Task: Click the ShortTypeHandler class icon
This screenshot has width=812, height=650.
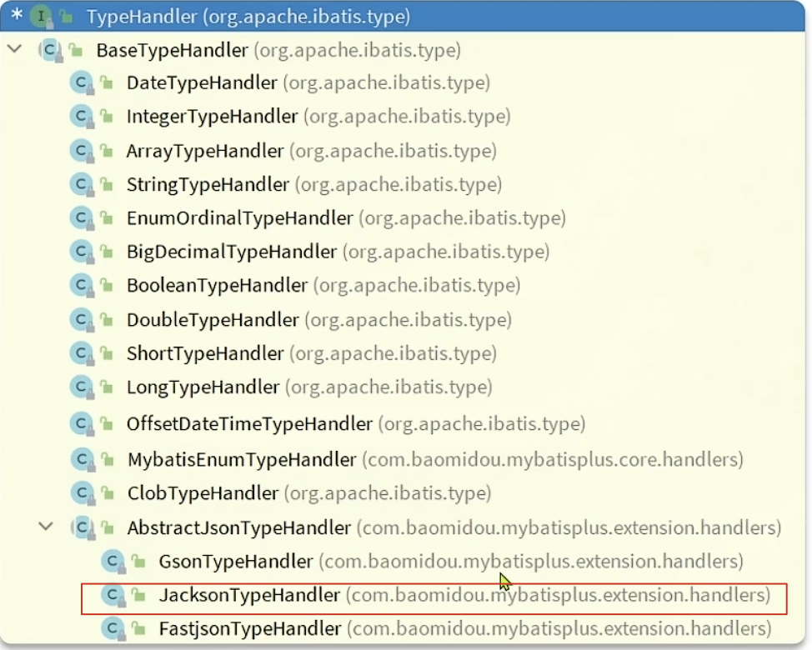Action: pyautogui.click(x=82, y=354)
